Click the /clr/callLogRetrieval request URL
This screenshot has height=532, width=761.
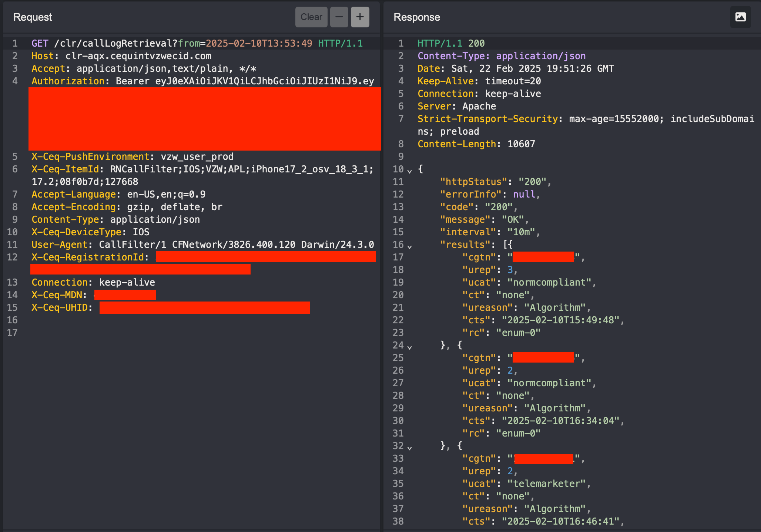tap(111, 43)
